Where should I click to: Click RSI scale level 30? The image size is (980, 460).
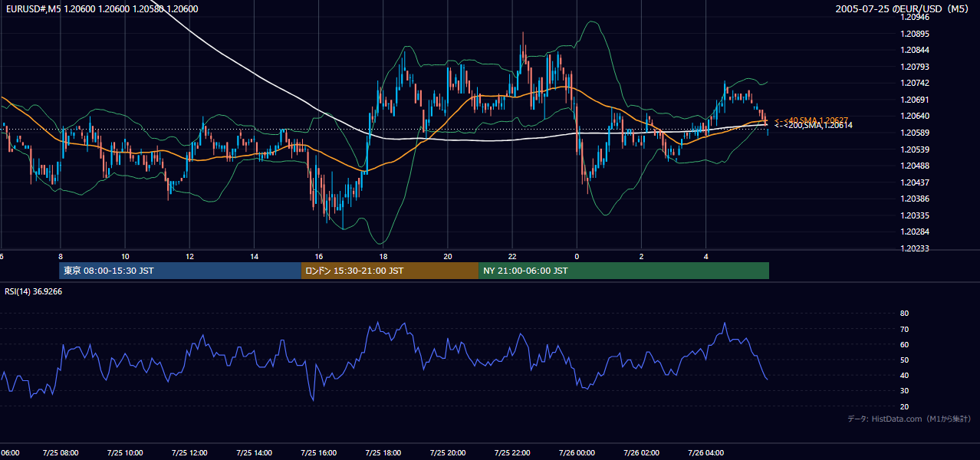(x=905, y=390)
